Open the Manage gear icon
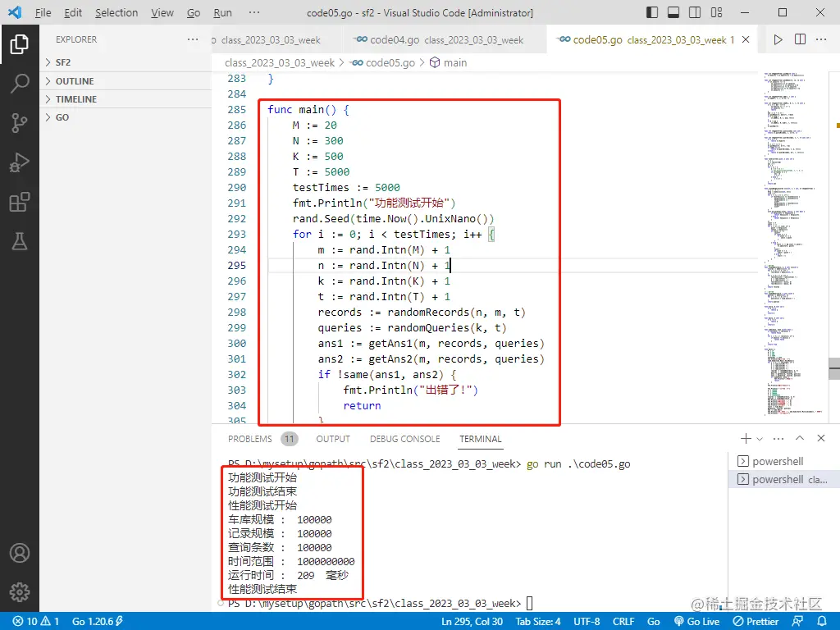This screenshot has height=630, width=840. [20, 592]
